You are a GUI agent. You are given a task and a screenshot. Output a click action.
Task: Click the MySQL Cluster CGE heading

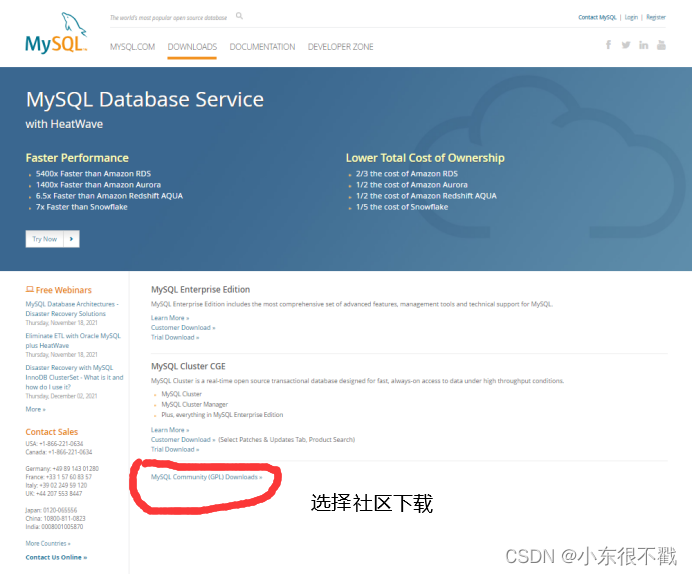click(x=188, y=366)
